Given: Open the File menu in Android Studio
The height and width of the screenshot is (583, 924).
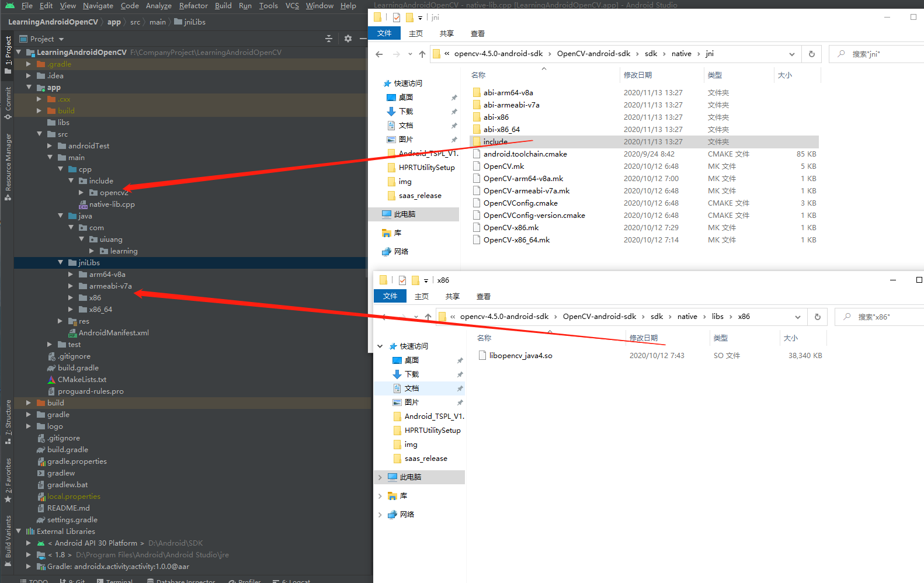Looking at the screenshot, I should point(27,6).
